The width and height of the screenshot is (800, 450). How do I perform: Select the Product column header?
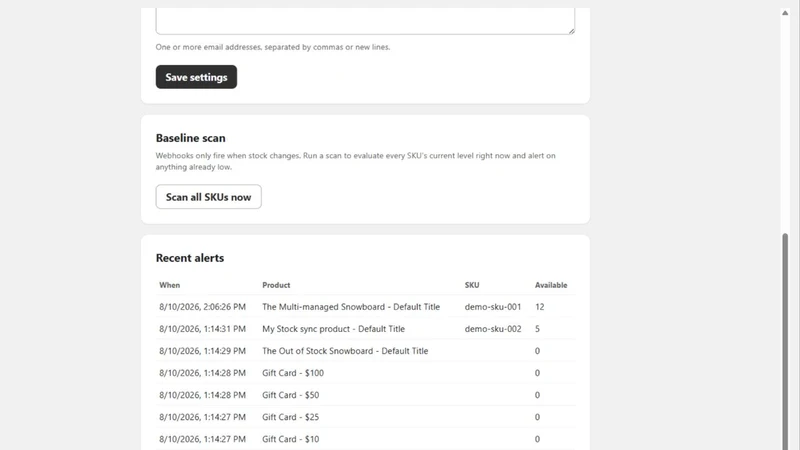276,285
